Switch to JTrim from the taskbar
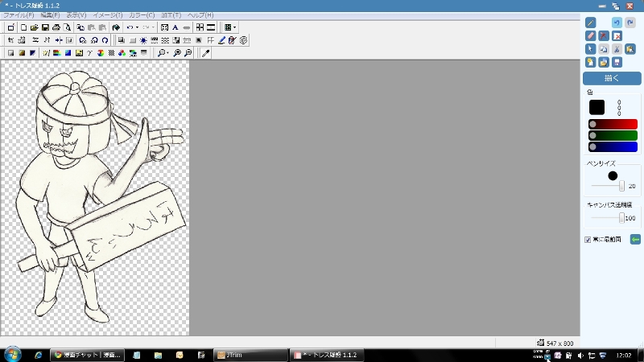 tap(250, 355)
